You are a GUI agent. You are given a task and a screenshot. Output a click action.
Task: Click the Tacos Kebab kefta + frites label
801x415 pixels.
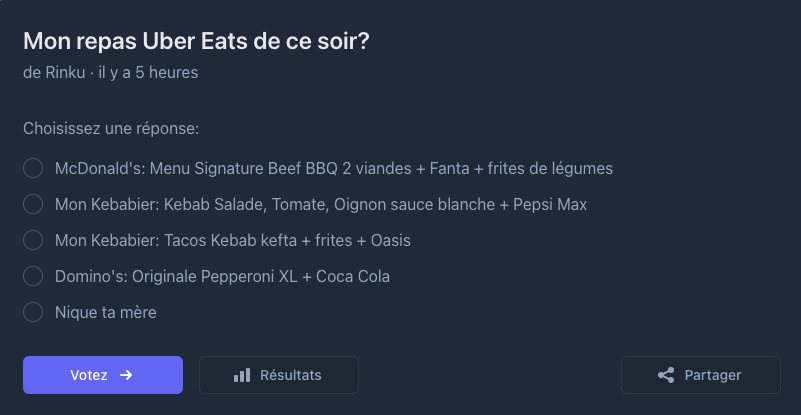pos(232,240)
